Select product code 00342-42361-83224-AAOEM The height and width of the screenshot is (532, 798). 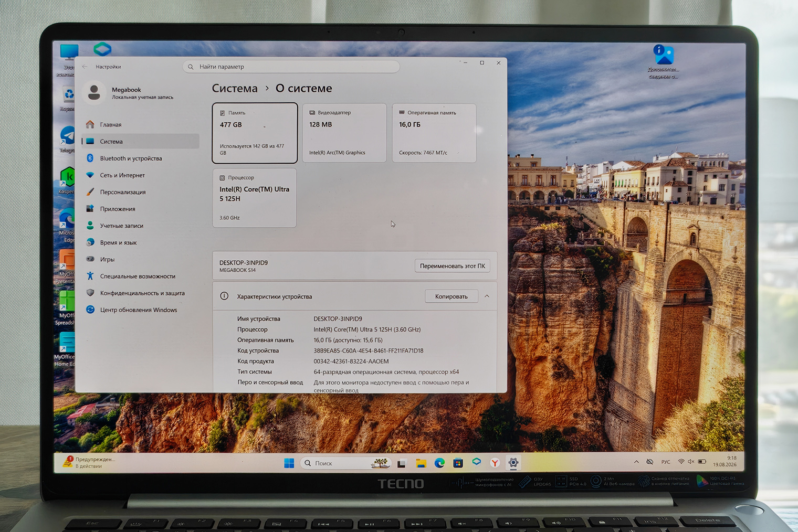tap(351, 361)
